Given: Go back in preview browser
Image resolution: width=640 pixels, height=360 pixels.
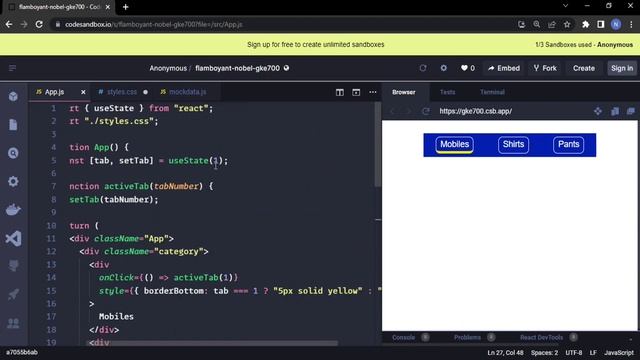Looking at the screenshot, I should [x=392, y=111].
